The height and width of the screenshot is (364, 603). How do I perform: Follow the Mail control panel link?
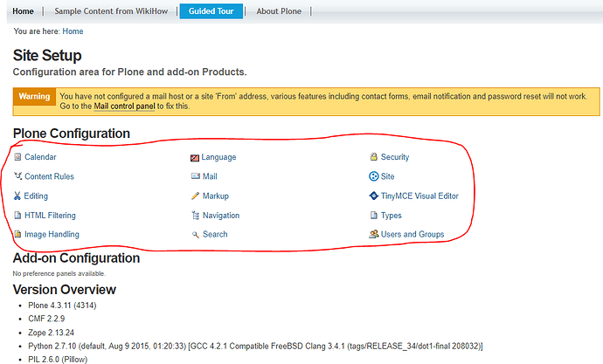click(125, 106)
